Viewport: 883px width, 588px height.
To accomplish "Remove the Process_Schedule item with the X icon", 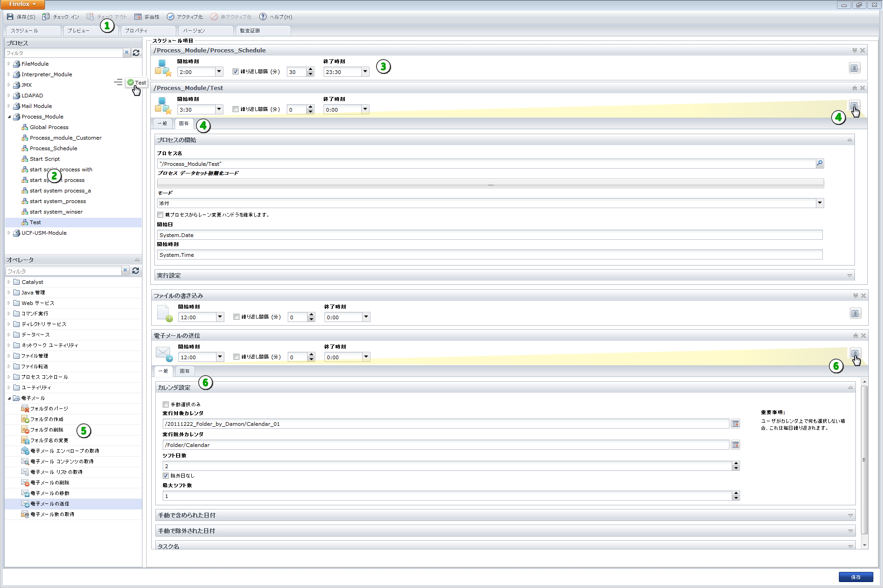I will (x=862, y=51).
